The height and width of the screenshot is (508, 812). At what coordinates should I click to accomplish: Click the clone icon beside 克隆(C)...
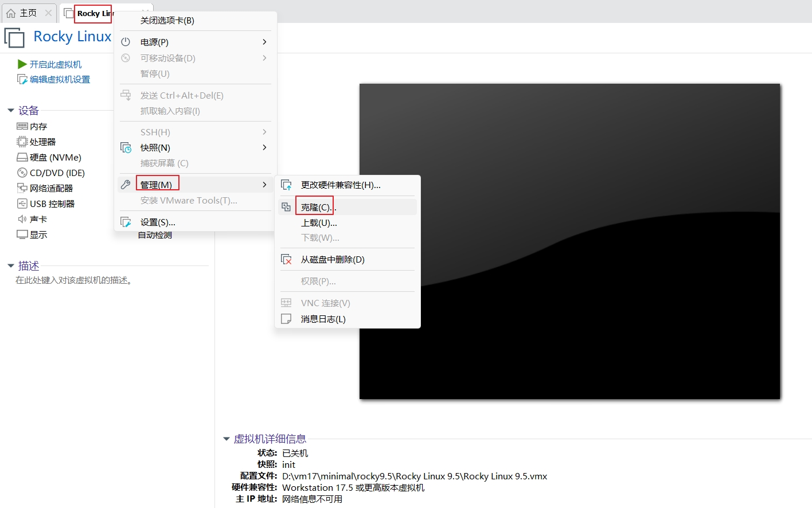tap(286, 207)
